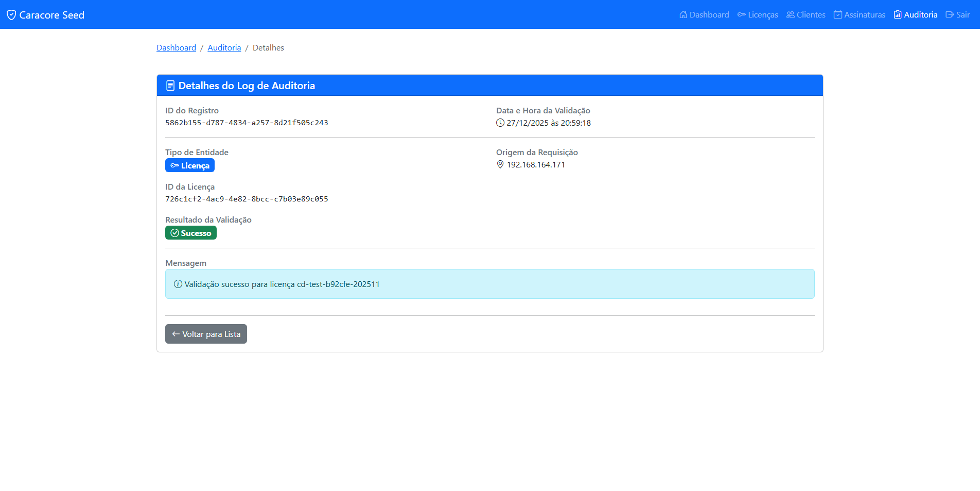Click the exit icon beside Sair

950,14
